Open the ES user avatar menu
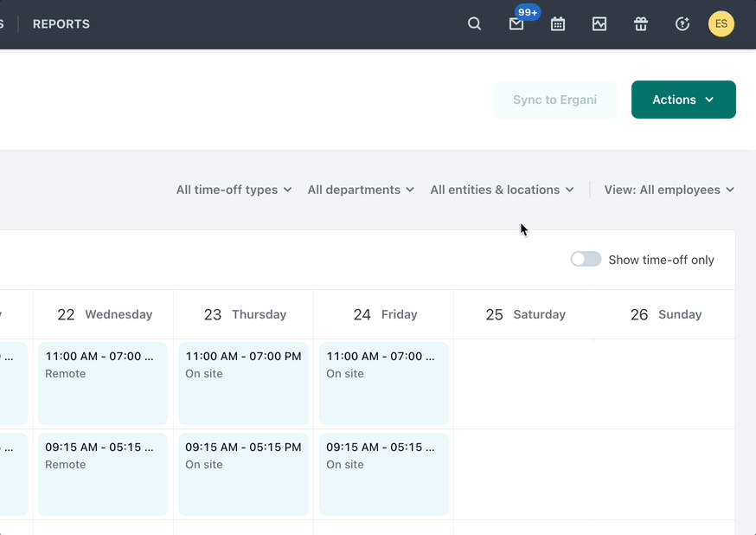 721,24
